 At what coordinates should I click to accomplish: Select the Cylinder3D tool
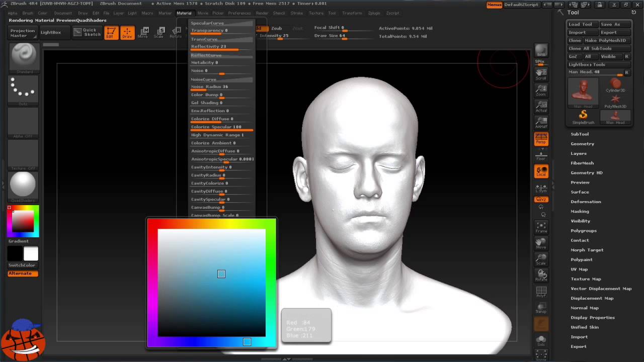click(x=615, y=85)
